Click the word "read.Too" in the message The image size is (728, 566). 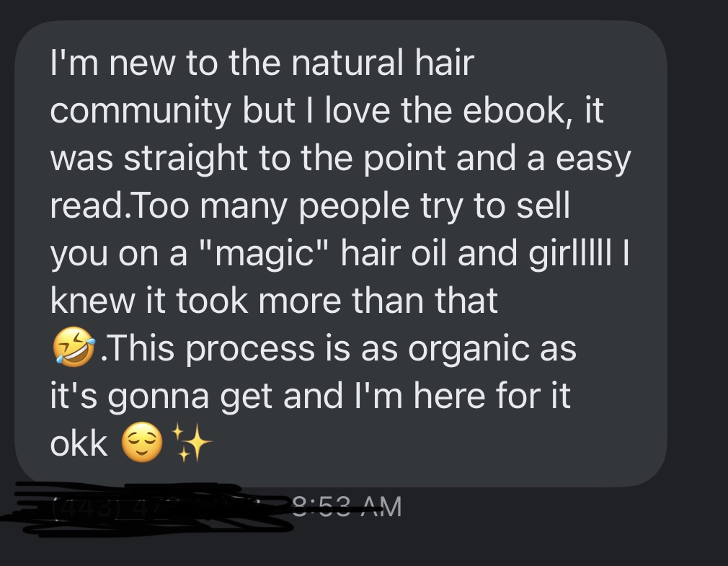pyautogui.click(x=120, y=205)
